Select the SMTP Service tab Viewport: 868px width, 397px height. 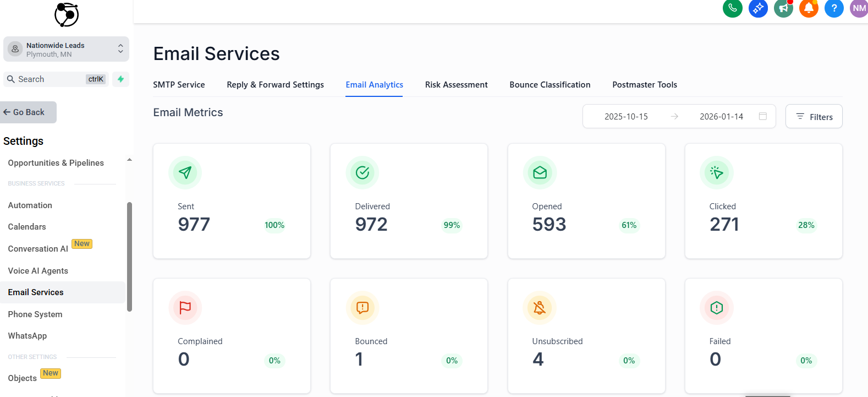[179, 85]
